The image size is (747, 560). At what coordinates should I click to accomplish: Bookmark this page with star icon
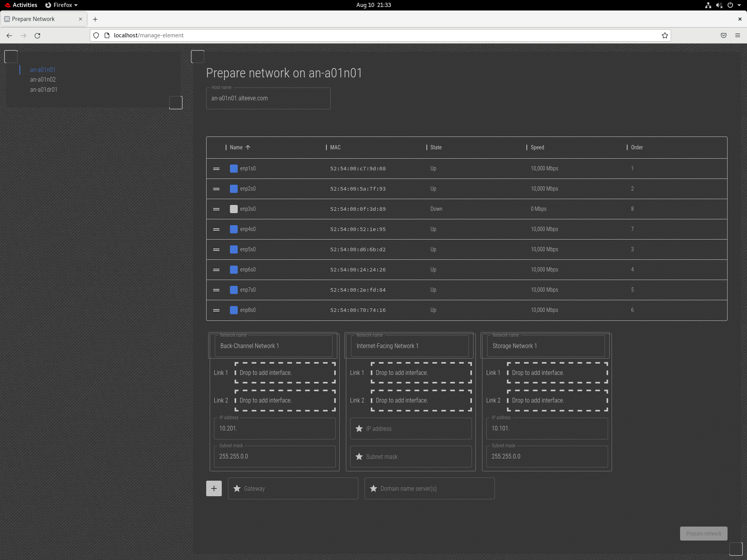coord(665,35)
